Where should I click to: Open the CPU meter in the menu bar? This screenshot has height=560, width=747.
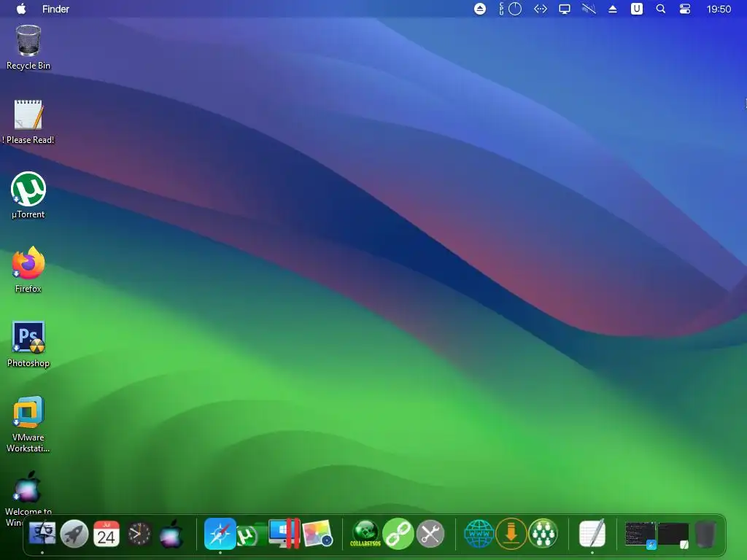pyautogui.click(x=511, y=9)
